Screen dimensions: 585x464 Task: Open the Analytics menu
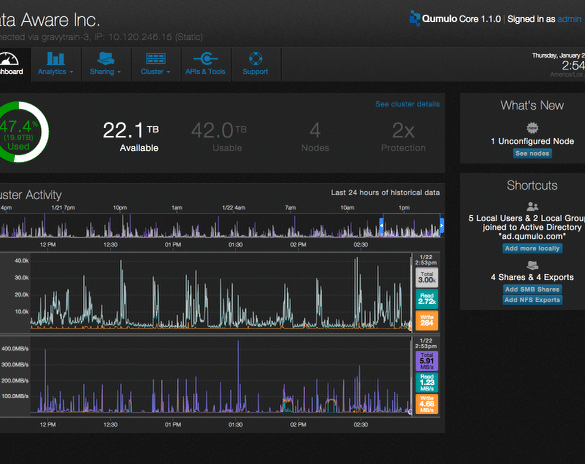[56, 64]
